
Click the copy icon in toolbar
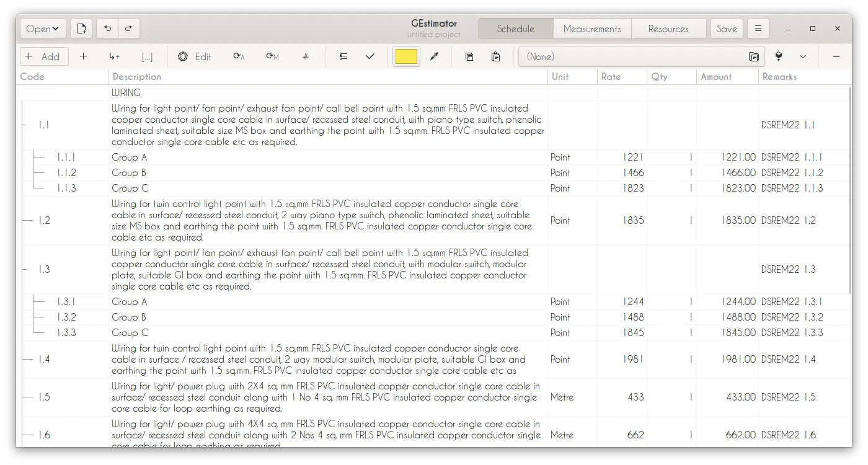pos(469,56)
